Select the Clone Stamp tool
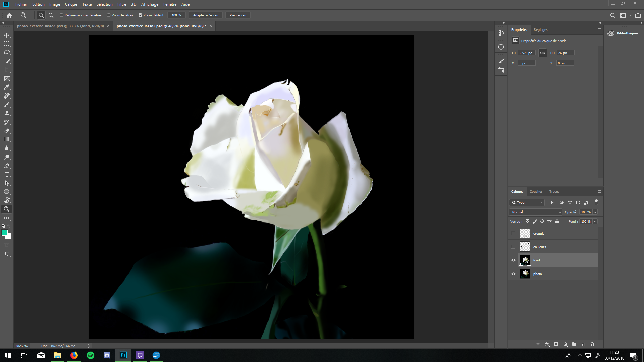Image resolution: width=644 pixels, height=362 pixels. point(7,113)
